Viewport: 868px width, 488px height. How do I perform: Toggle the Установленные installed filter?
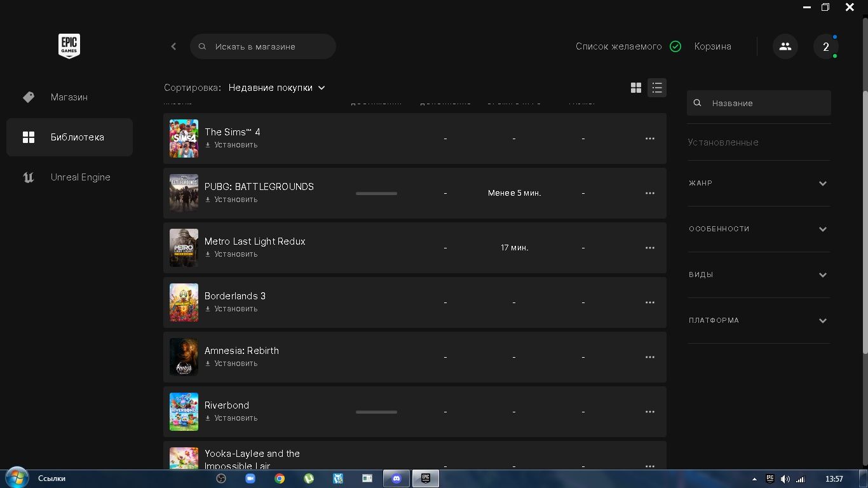[x=723, y=142]
